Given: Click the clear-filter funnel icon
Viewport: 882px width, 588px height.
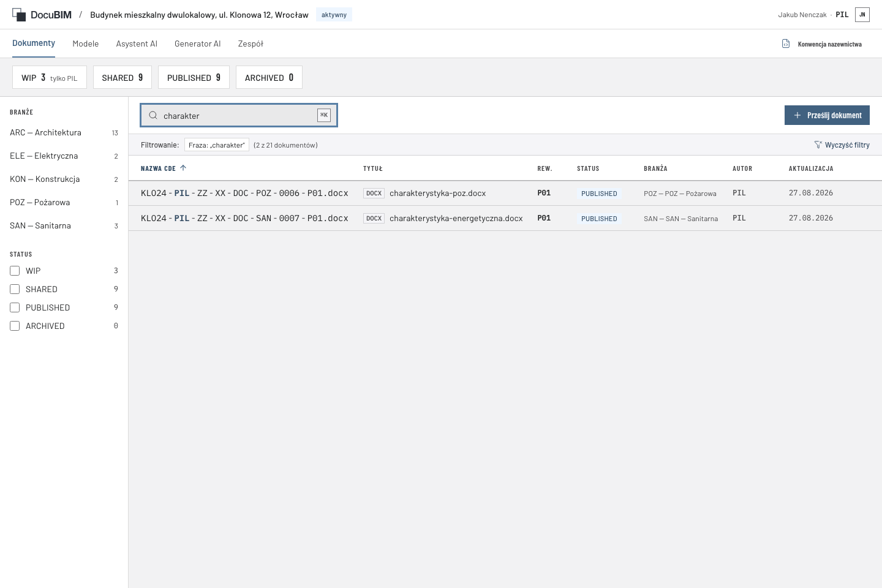Looking at the screenshot, I should [818, 145].
